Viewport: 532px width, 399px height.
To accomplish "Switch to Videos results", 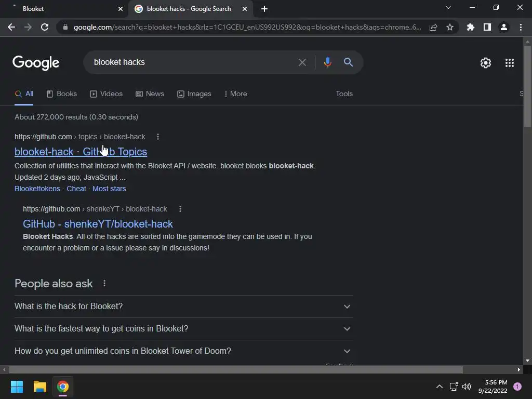I will tap(106, 94).
